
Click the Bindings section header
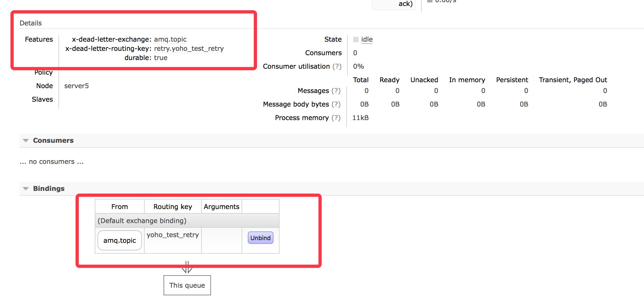click(x=49, y=188)
